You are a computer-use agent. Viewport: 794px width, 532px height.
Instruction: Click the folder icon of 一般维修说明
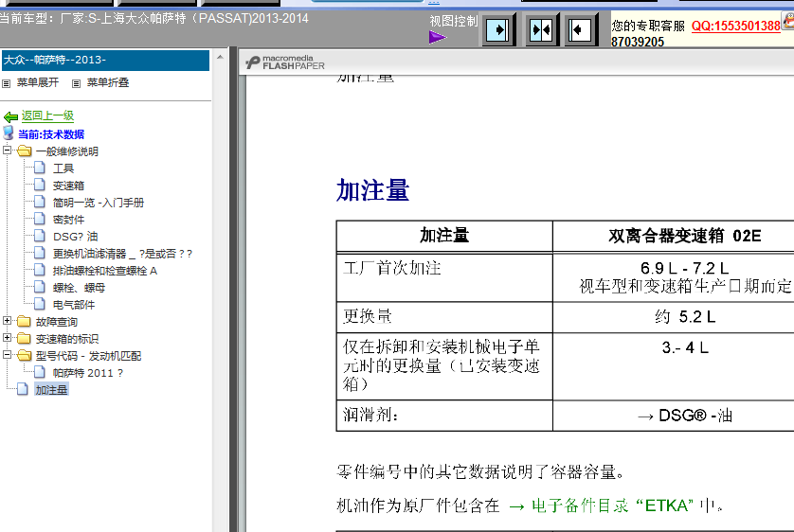click(x=24, y=151)
